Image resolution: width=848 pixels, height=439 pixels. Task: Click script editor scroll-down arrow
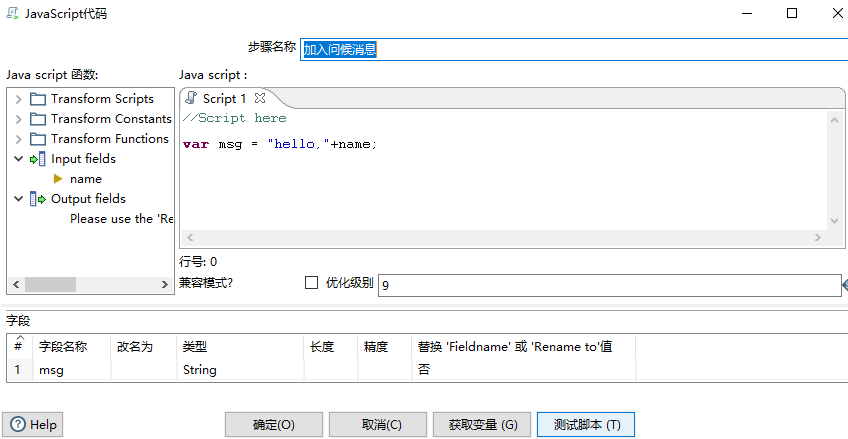coord(834,221)
